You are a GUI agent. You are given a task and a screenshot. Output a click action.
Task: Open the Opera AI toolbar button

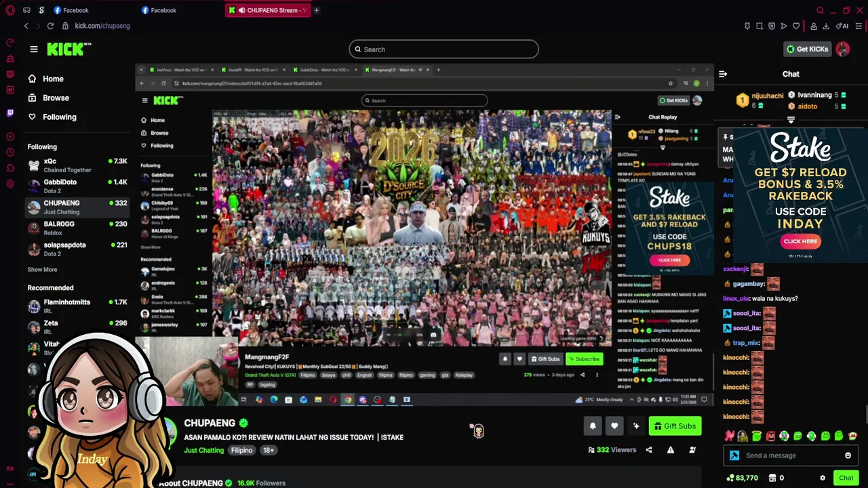click(843, 26)
